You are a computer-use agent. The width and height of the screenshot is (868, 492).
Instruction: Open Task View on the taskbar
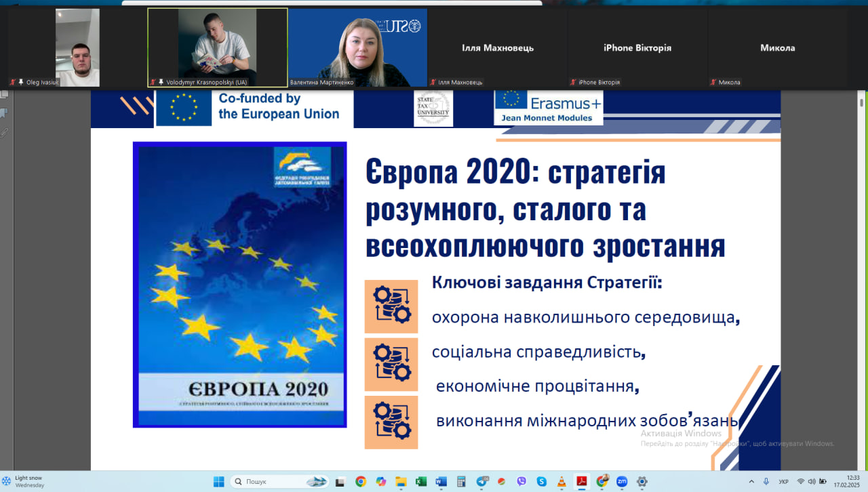tap(340, 482)
